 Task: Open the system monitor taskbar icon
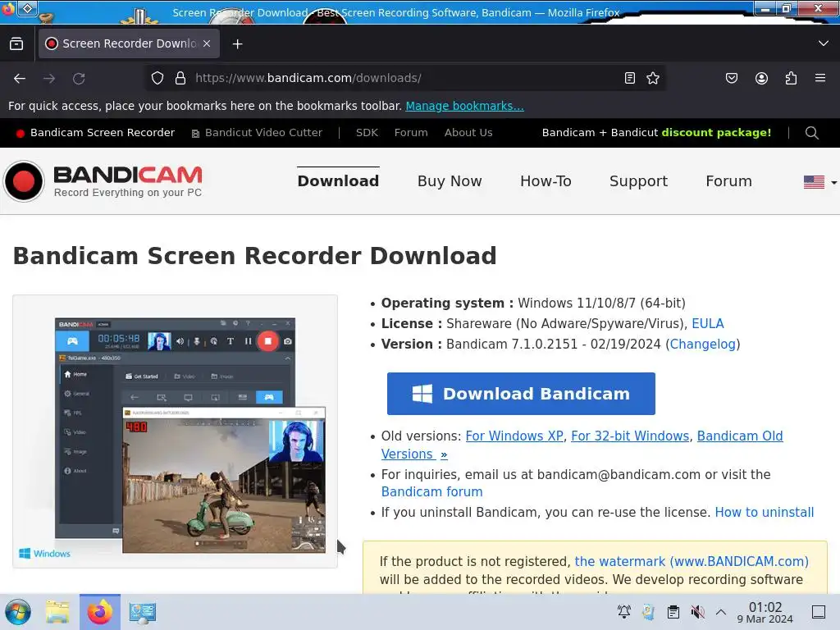[143, 612]
